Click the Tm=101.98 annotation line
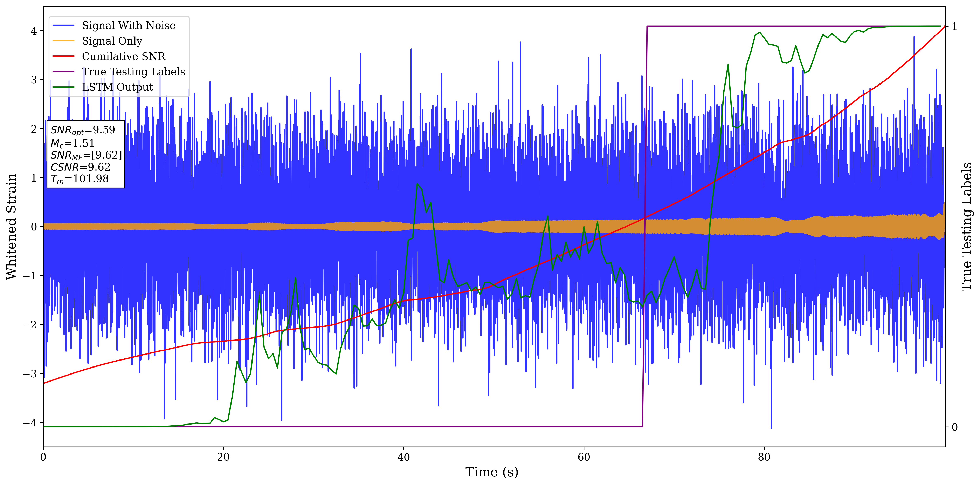The width and height of the screenshot is (980, 485). pos(80,179)
